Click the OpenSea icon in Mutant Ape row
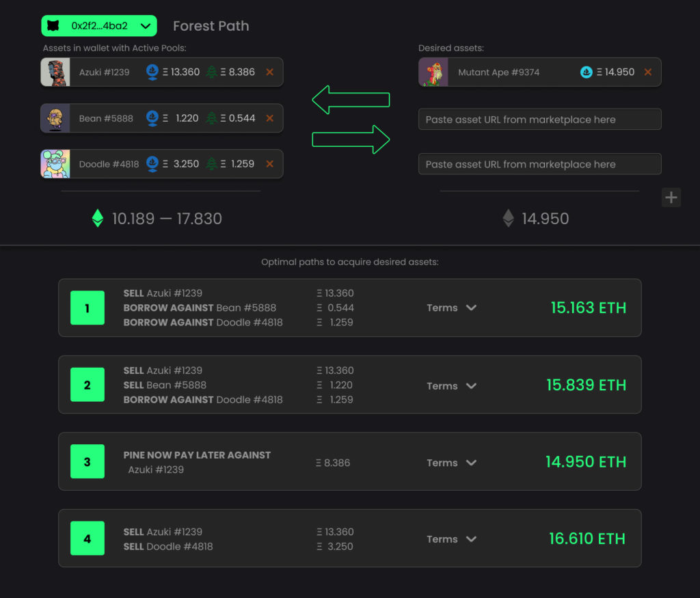700x598 pixels. [x=586, y=72]
